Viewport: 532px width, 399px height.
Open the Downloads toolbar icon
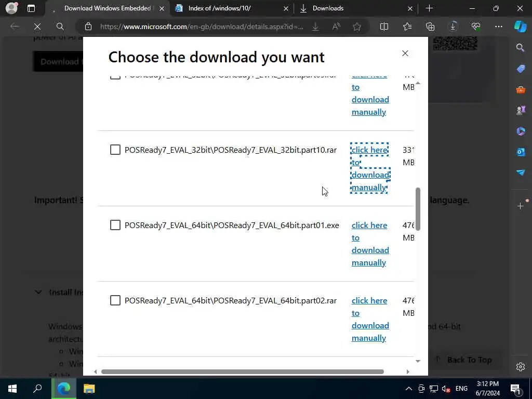[453, 26]
